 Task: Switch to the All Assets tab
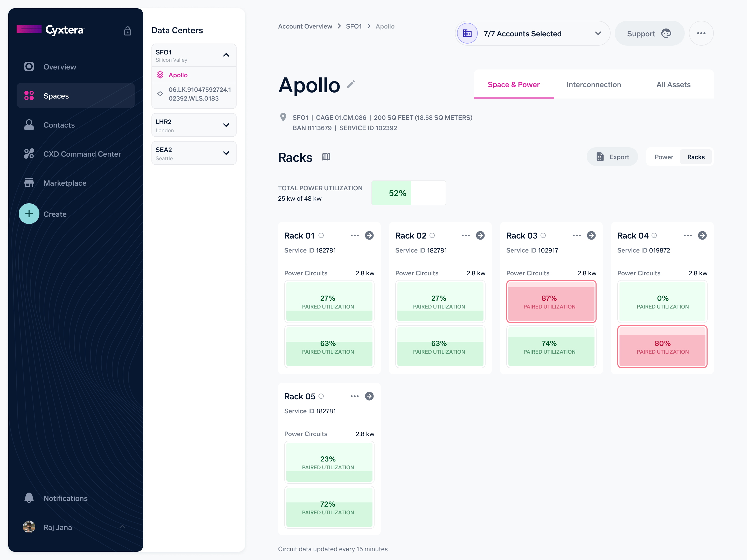[673, 84]
